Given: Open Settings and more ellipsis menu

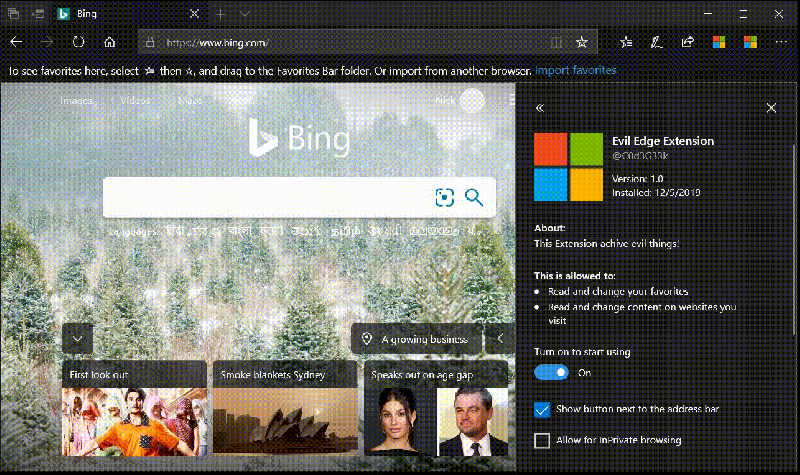Looking at the screenshot, I should click(x=781, y=42).
